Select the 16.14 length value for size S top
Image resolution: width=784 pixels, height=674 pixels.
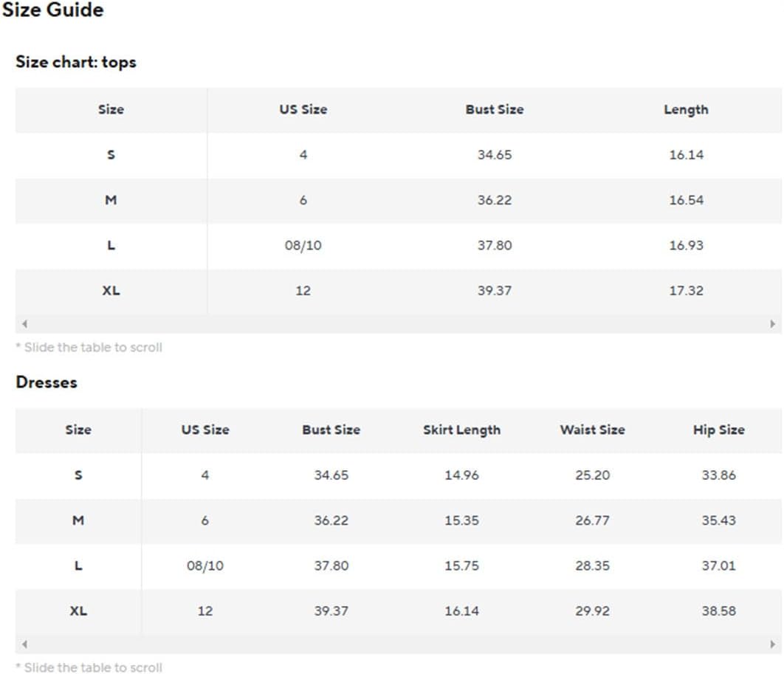pyautogui.click(x=686, y=155)
